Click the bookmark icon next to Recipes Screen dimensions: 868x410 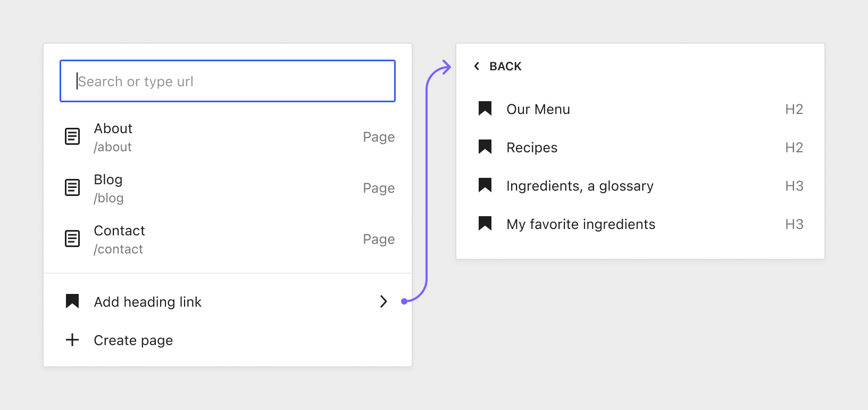[485, 146]
